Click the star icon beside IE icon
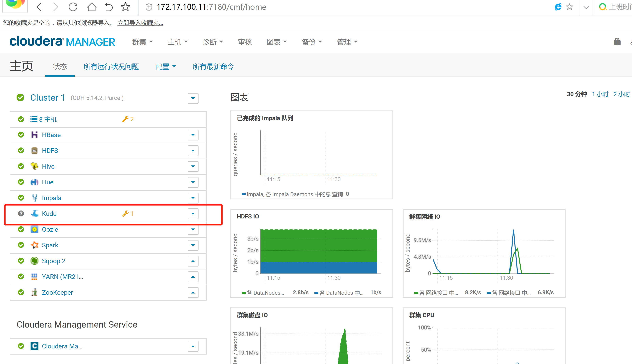The image size is (632, 364). tap(570, 7)
